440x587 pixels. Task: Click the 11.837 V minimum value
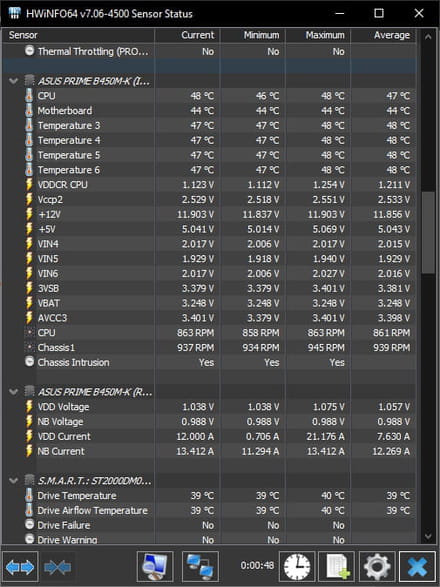(x=261, y=215)
